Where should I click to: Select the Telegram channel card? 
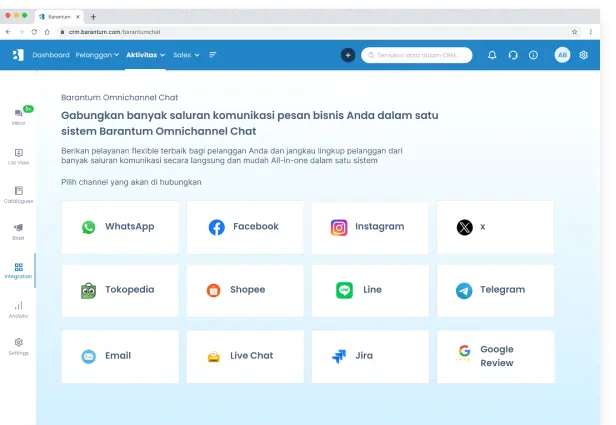(x=495, y=290)
